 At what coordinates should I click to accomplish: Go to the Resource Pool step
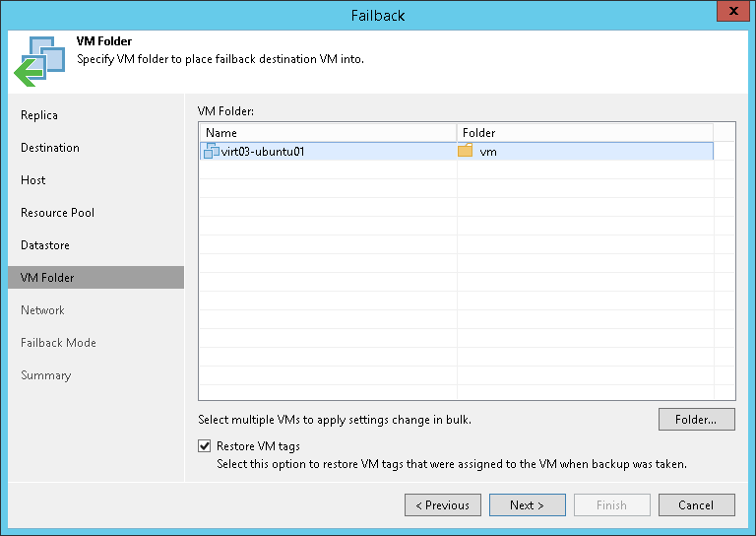click(x=58, y=213)
